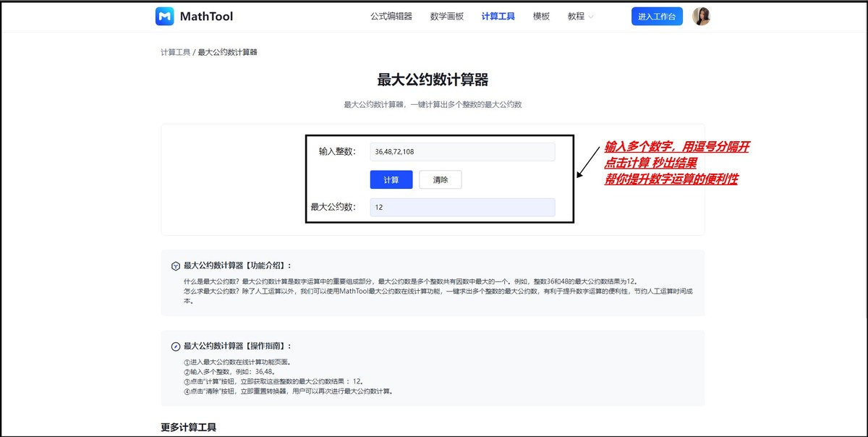This screenshot has width=868, height=437.
Task: Select the 模板 navigation item
Action: point(541,15)
